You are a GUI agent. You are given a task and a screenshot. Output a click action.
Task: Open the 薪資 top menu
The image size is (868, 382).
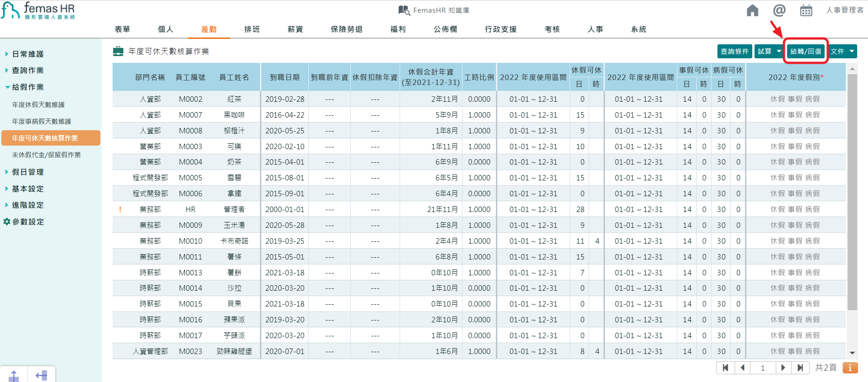[x=295, y=29]
